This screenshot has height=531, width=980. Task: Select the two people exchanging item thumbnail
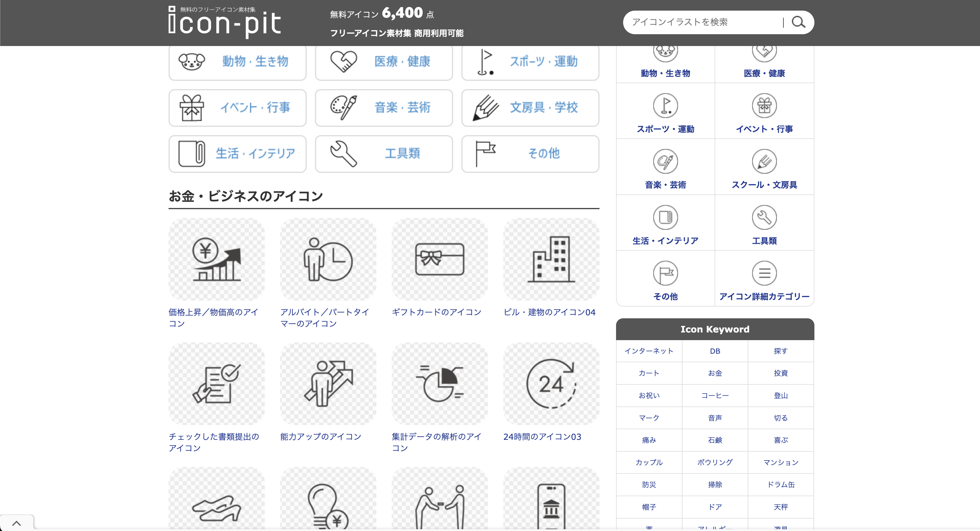(440, 499)
